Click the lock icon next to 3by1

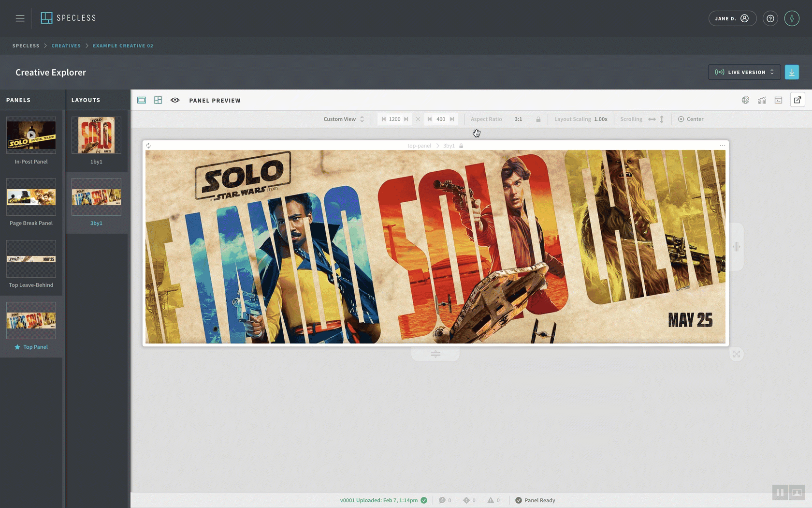[461, 146]
